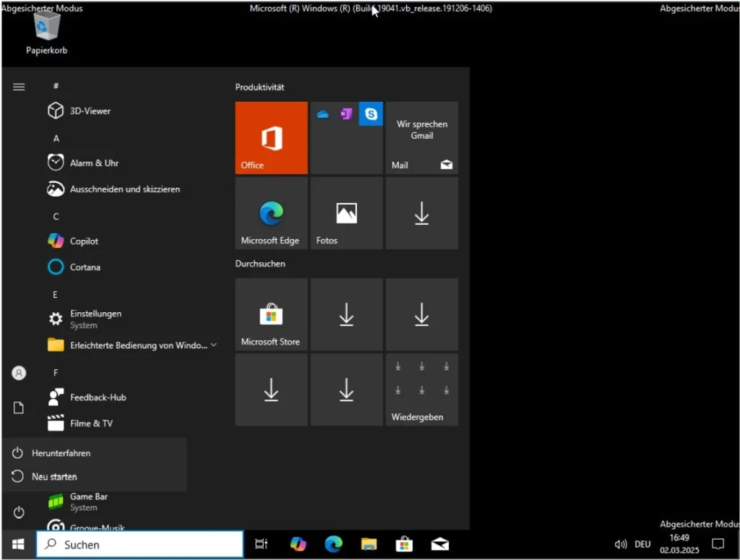The image size is (740, 560).
Task: Click the # header in app list
Action: (x=56, y=86)
